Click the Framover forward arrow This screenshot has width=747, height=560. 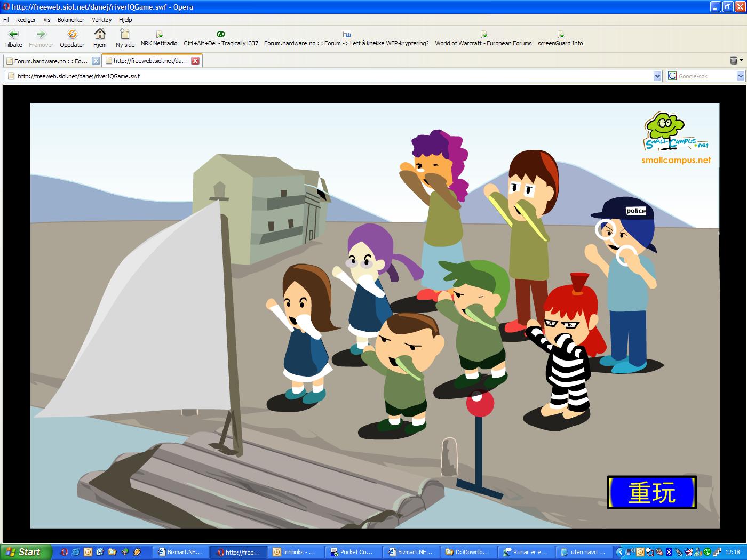coord(41,38)
